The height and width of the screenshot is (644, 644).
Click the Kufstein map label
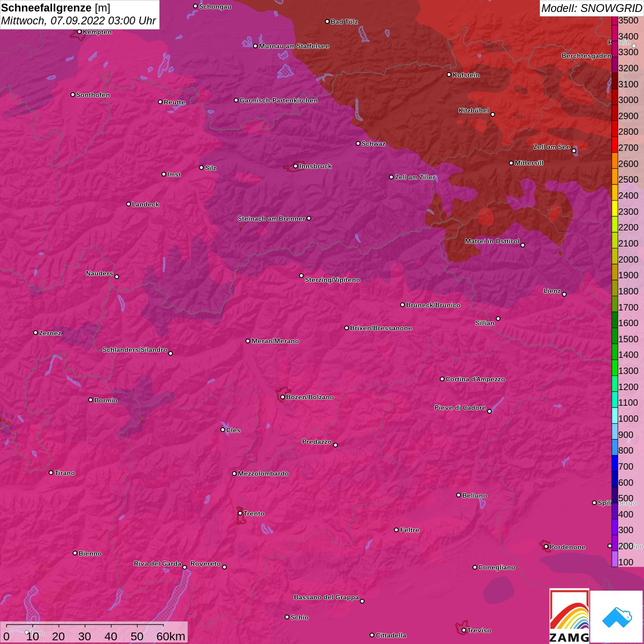click(x=466, y=75)
